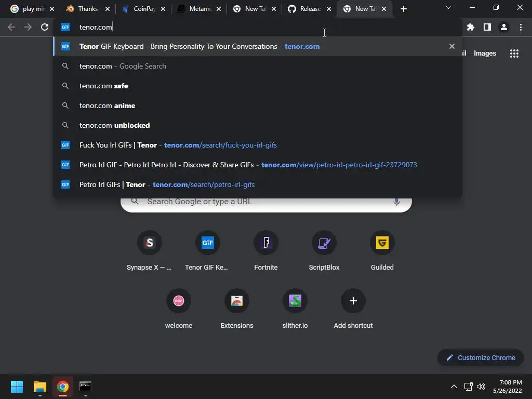Click the Add shortcut plus tile
The image size is (532, 399).
pos(353,309)
